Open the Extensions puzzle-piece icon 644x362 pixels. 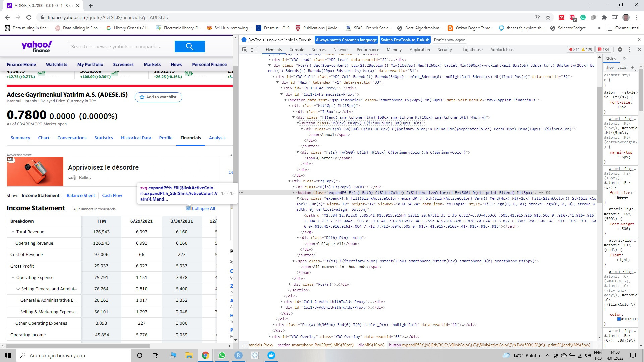[604, 17]
